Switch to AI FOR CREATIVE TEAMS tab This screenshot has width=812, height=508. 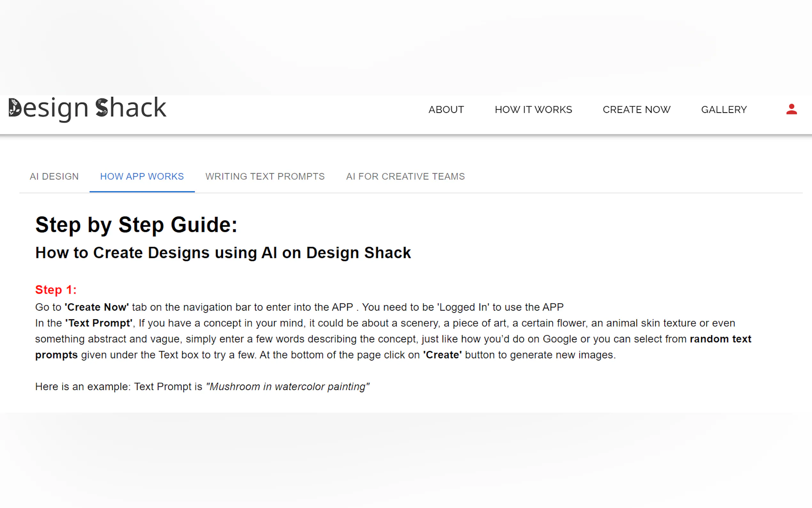(405, 176)
